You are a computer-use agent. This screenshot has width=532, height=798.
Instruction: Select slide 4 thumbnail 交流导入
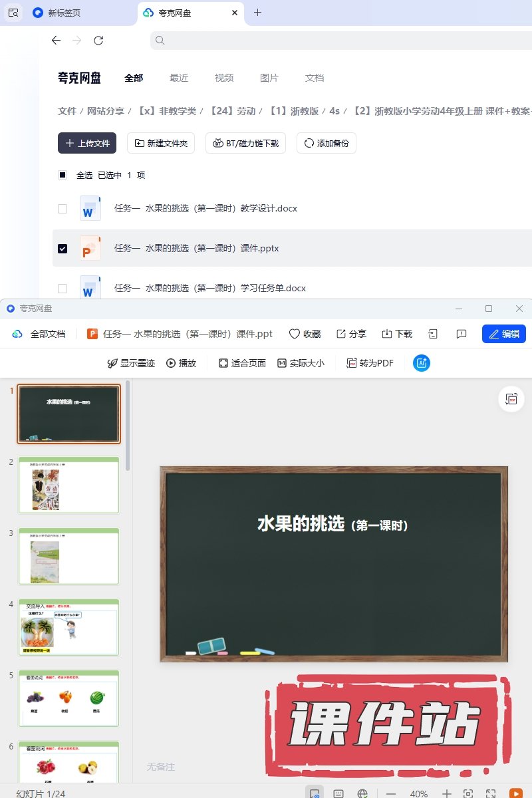(x=68, y=627)
